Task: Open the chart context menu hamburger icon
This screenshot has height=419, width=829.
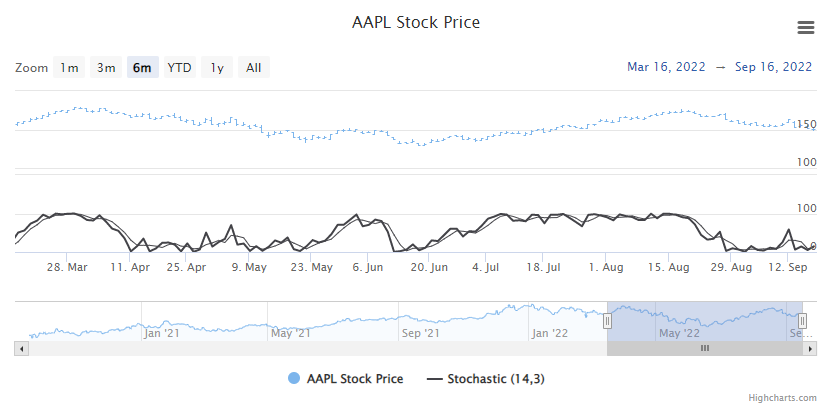Action: (x=805, y=28)
